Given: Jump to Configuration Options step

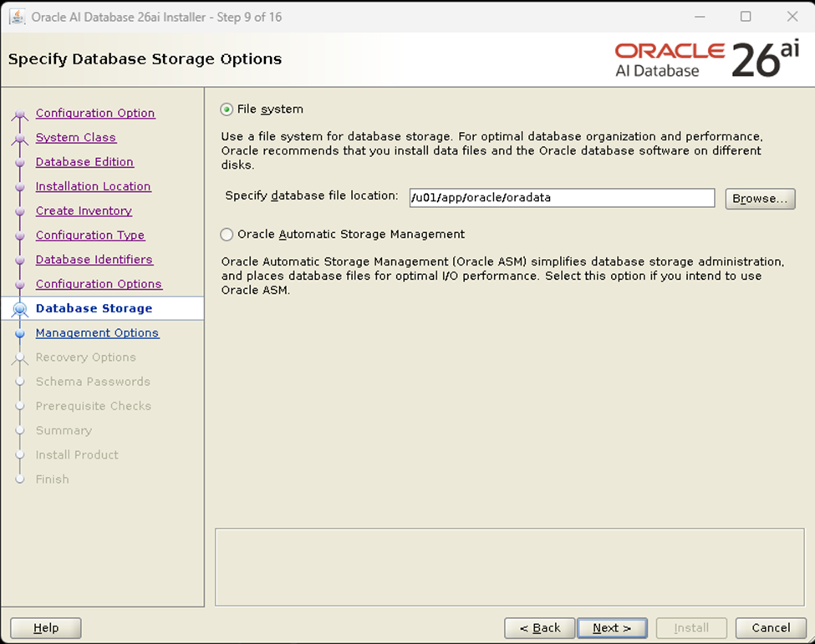Looking at the screenshot, I should [99, 283].
